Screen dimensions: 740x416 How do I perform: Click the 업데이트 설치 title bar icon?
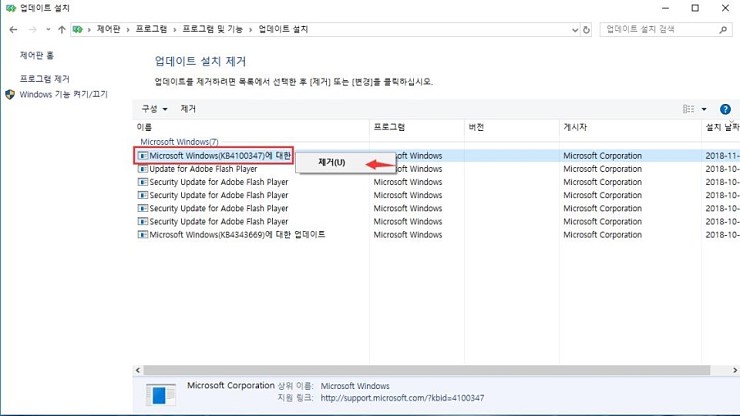10,8
